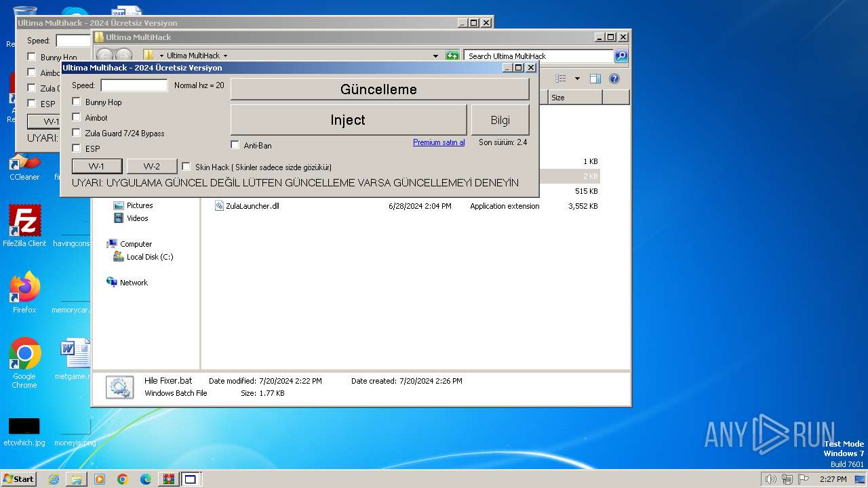Click the 515 KB size value

point(586,191)
